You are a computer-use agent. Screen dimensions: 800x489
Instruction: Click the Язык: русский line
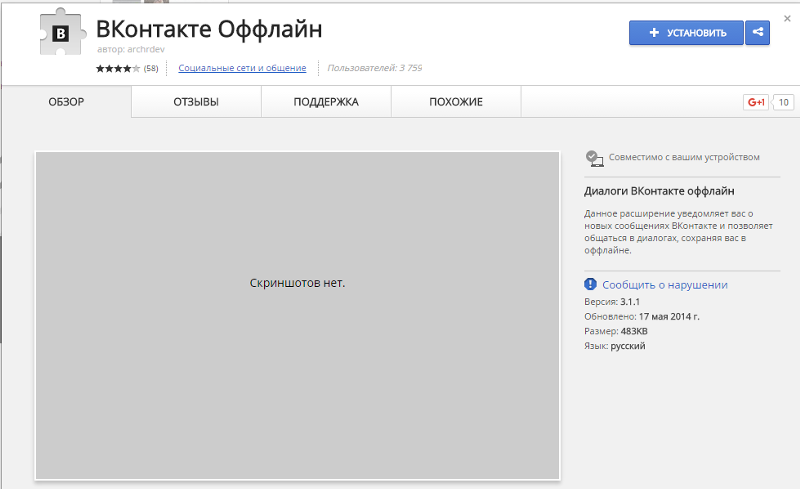(615, 346)
